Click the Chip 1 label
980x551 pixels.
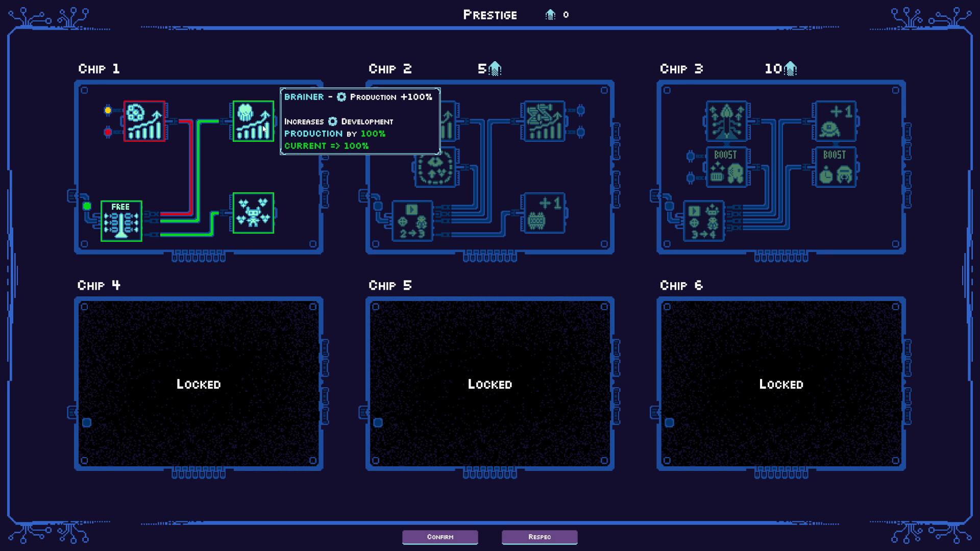click(x=99, y=69)
